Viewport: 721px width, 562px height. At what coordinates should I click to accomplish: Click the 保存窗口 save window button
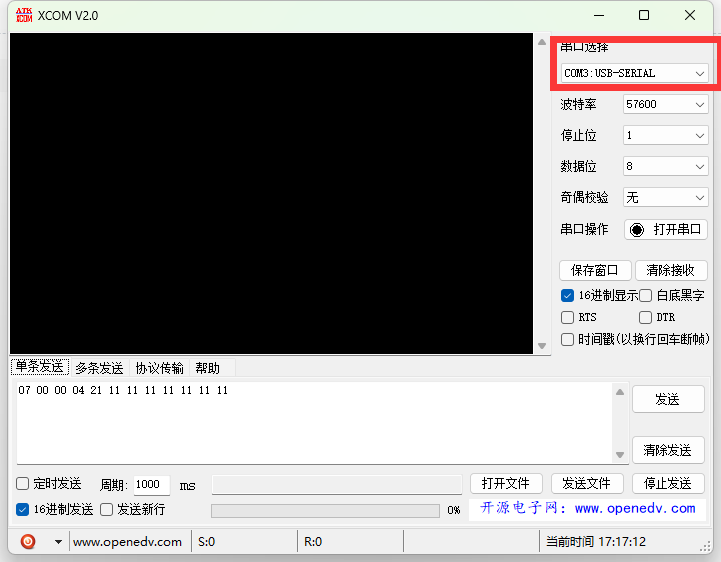click(x=595, y=270)
